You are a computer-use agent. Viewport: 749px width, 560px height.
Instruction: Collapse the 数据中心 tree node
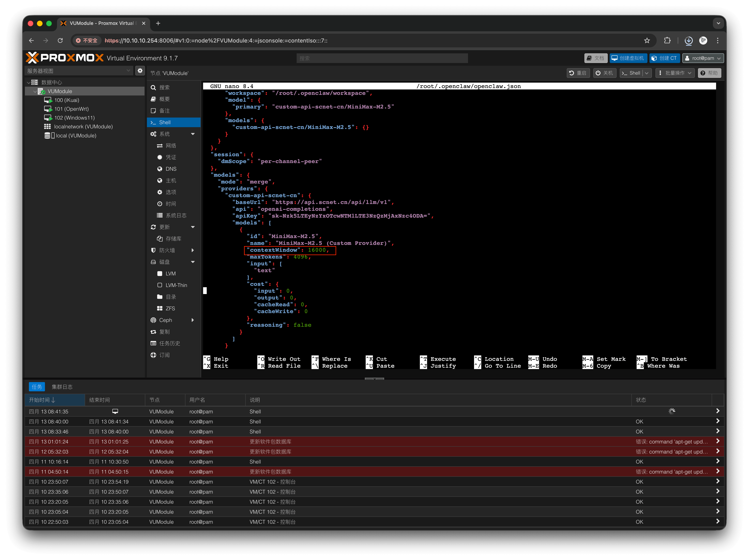pyautogui.click(x=28, y=82)
